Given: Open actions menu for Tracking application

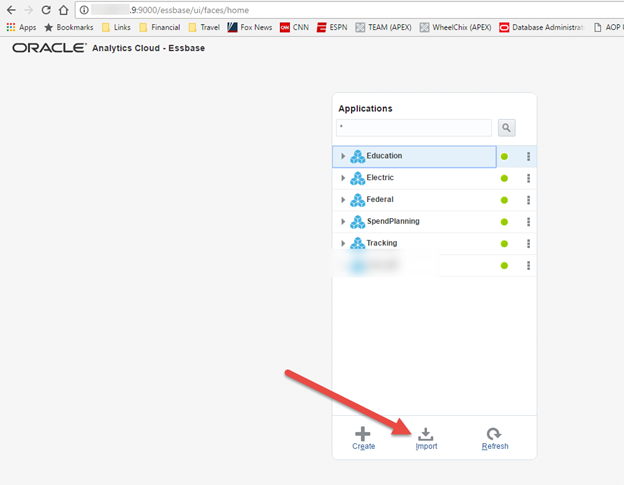Looking at the screenshot, I should click(528, 243).
